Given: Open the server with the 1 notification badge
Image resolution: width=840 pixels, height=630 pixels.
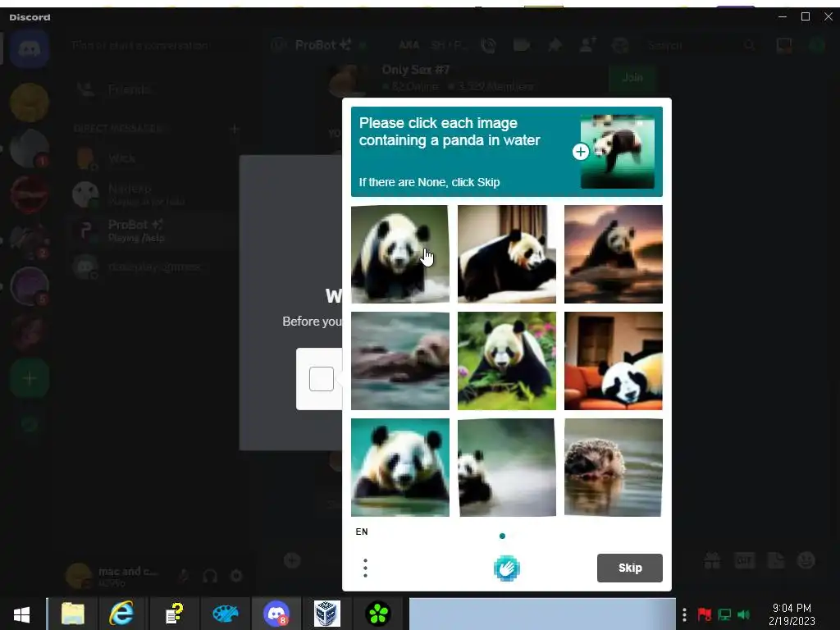Looking at the screenshot, I should pyautogui.click(x=30, y=148).
